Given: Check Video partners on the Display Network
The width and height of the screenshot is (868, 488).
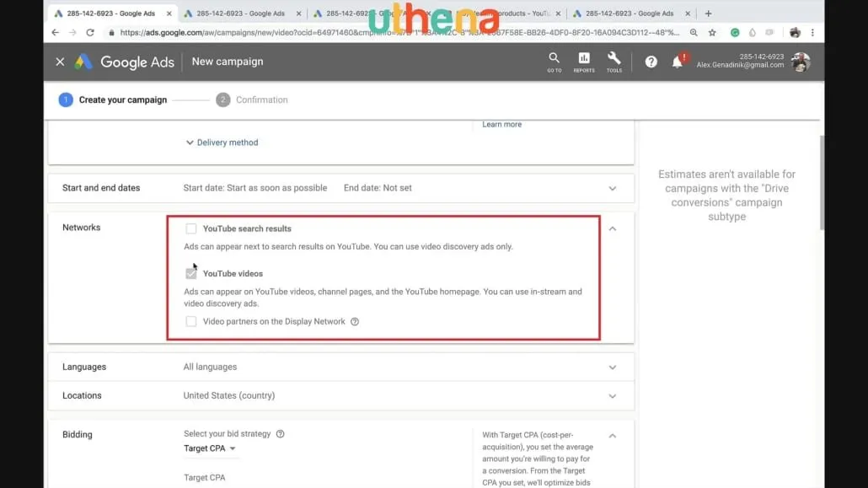Looking at the screenshot, I should 191,321.
